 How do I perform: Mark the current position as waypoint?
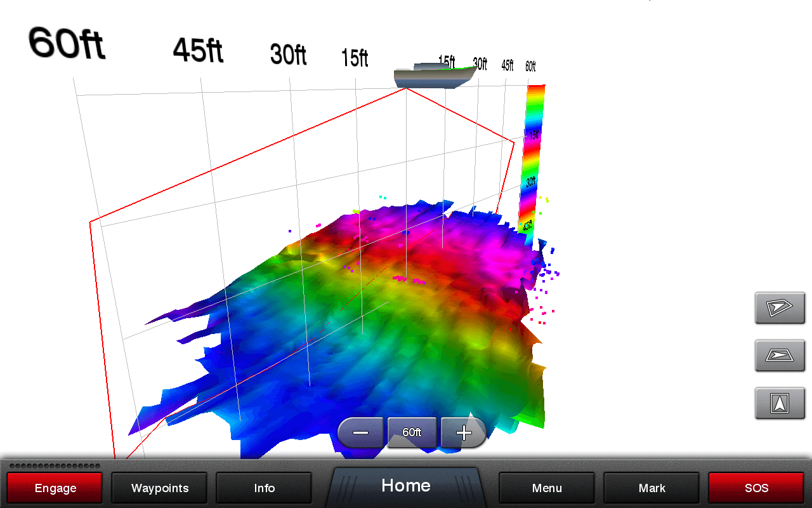pyautogui.click(x=652, y=488)
